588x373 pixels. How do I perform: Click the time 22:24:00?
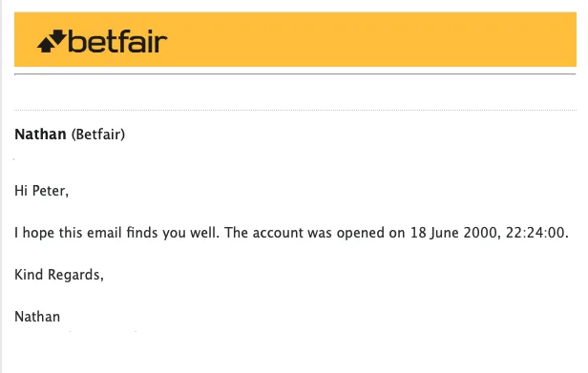point(535,233)
